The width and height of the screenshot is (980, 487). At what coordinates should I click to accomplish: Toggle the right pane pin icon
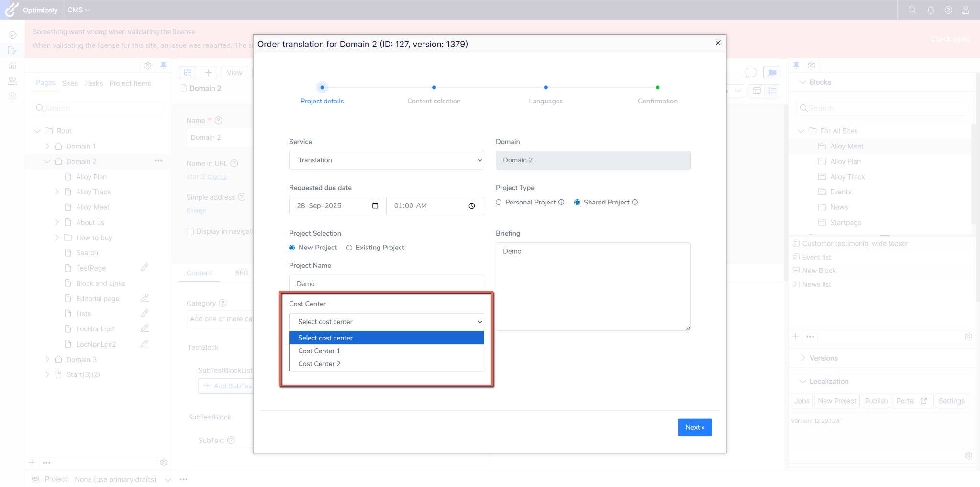[x=796, y=65]
